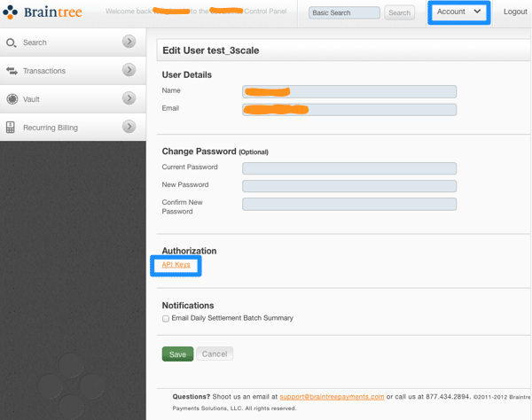Click the Current Password field
The image size is (532, 420).
(349, 168)
